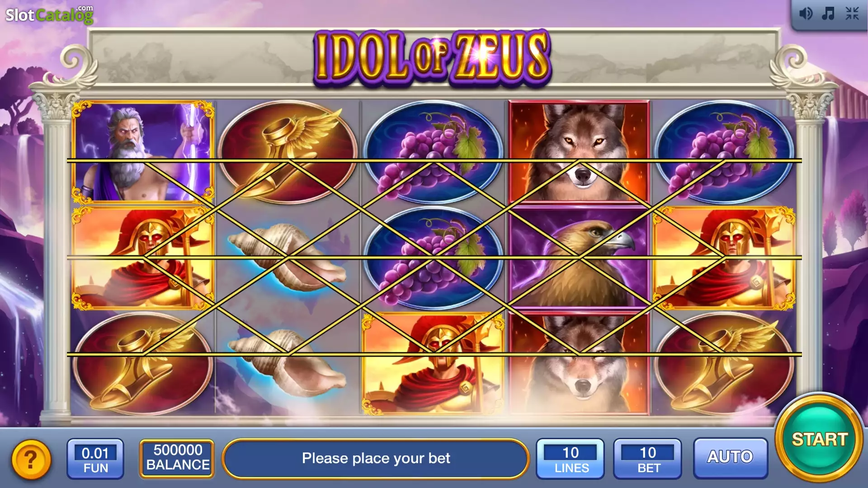Click the 'Please place your bet' message bar
This screenshot has height=488, width=868.
[x=376, y=458]
